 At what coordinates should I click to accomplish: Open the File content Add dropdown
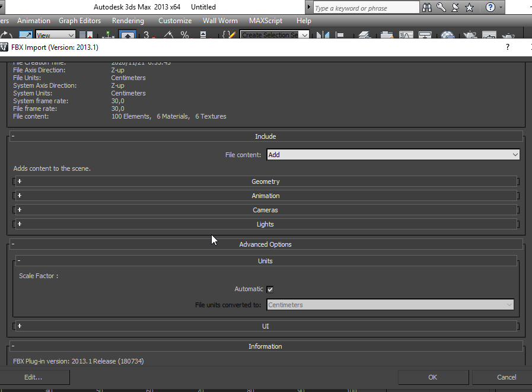[x=393, y=155]
